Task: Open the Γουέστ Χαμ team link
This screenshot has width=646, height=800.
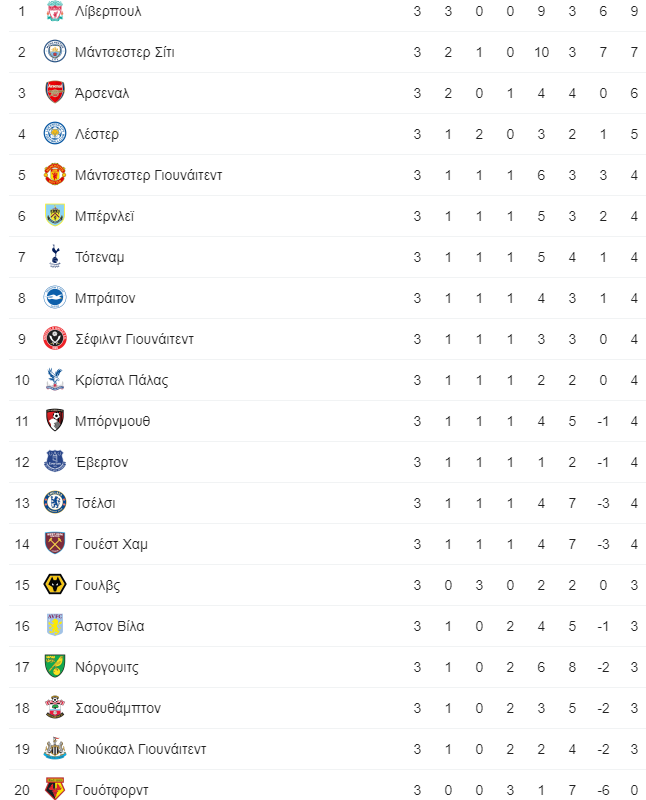Action: pyautogui.click(x=111, y=544)
